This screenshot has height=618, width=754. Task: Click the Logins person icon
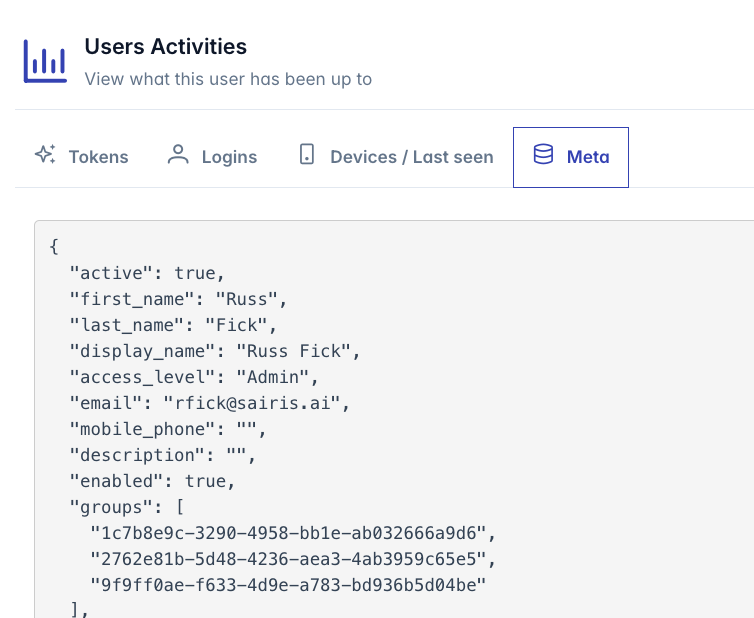(x=178, y=154)
